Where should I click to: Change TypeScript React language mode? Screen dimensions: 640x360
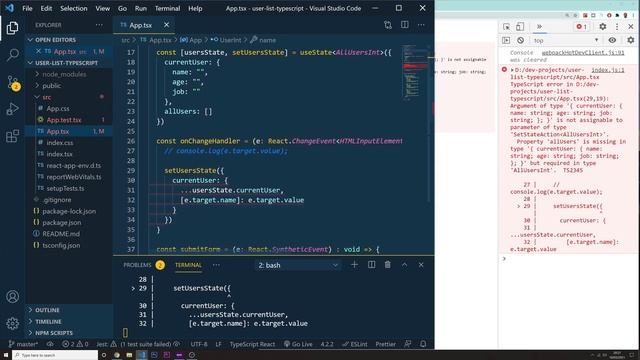(252, 344)
